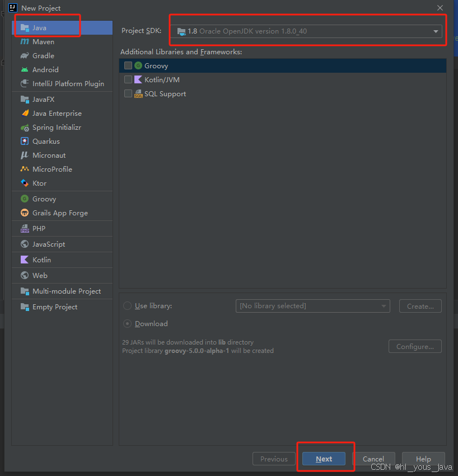The width and height of the screenshot is (458, 476).
Task: Click the Groovy label in frameworks list
Action: click(x=156, y=66)
